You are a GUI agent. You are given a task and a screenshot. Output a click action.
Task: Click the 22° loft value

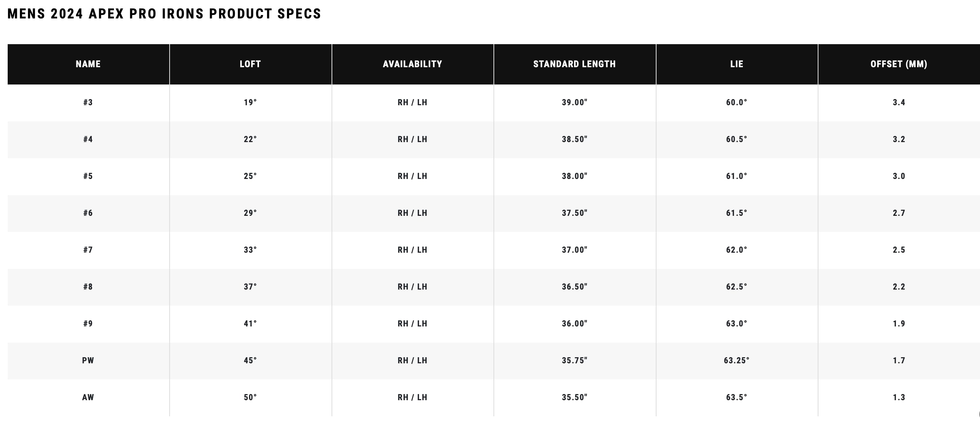coord(250,139)
